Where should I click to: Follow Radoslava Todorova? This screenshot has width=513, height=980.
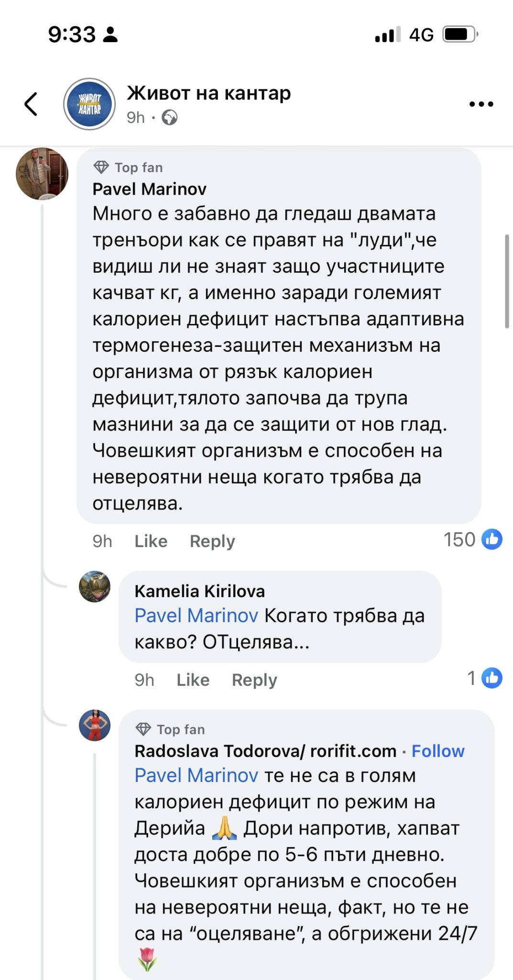[438, 751]
